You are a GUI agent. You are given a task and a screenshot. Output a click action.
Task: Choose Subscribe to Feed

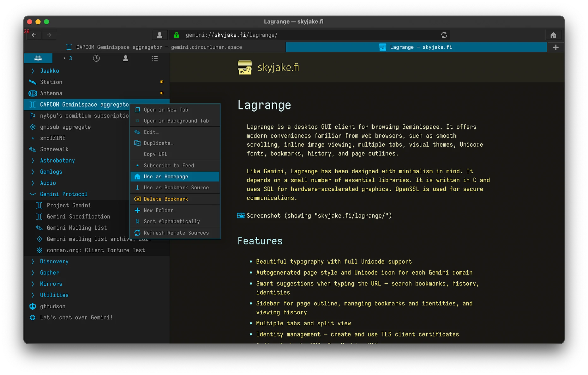point(175,166)
